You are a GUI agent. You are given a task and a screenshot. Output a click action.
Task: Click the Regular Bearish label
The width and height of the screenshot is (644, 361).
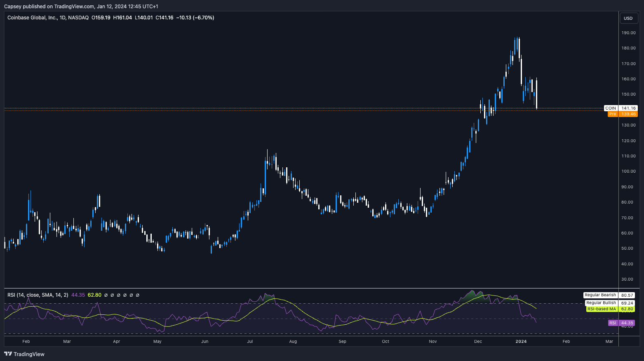pyautogui.click(x=600, y=295)
